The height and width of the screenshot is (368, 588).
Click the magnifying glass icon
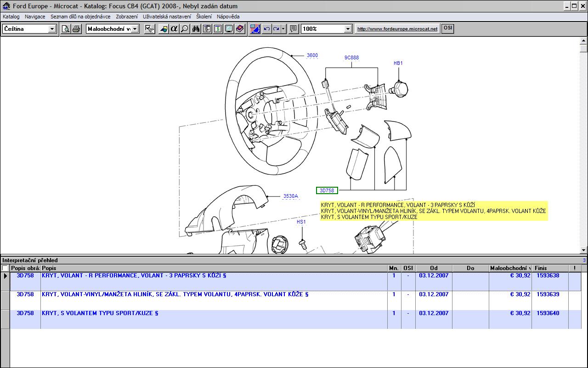[x=185, y=29]
